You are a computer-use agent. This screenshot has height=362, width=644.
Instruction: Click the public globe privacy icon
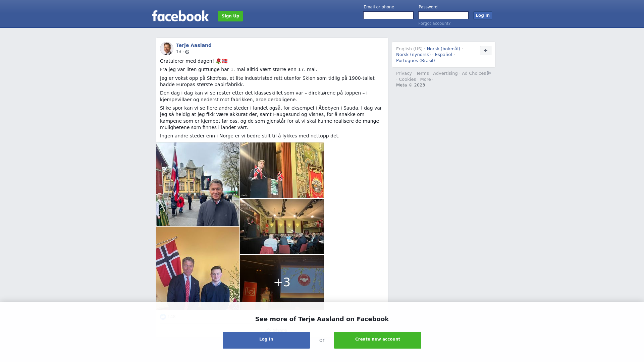187,52
